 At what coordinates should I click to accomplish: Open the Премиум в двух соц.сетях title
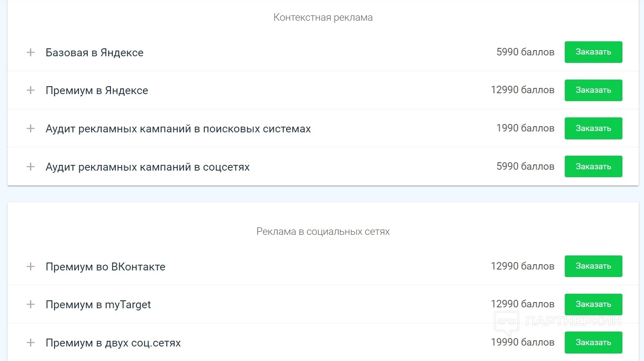pos(113,343)
